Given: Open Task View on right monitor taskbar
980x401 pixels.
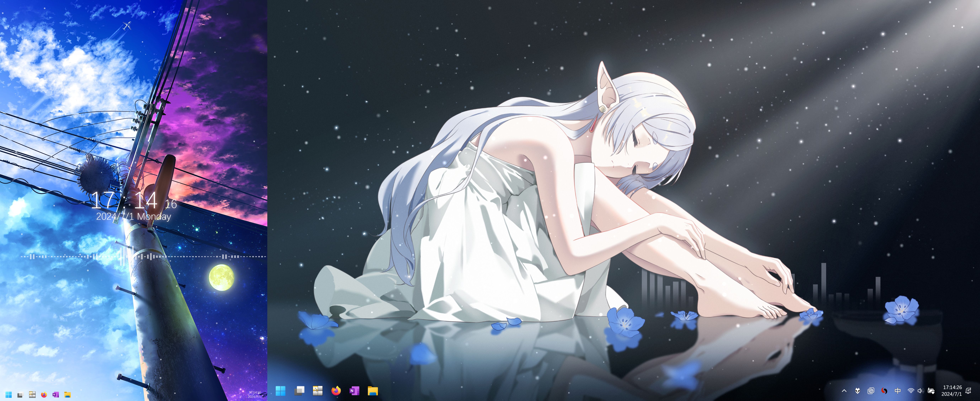Looking at the screenshot, I should click(299, 391).
